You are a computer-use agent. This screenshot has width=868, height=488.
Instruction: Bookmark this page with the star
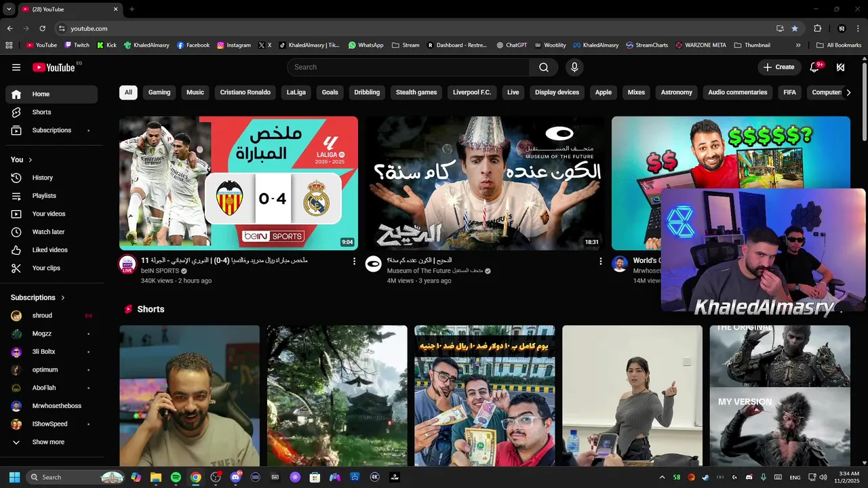point(795,28)
